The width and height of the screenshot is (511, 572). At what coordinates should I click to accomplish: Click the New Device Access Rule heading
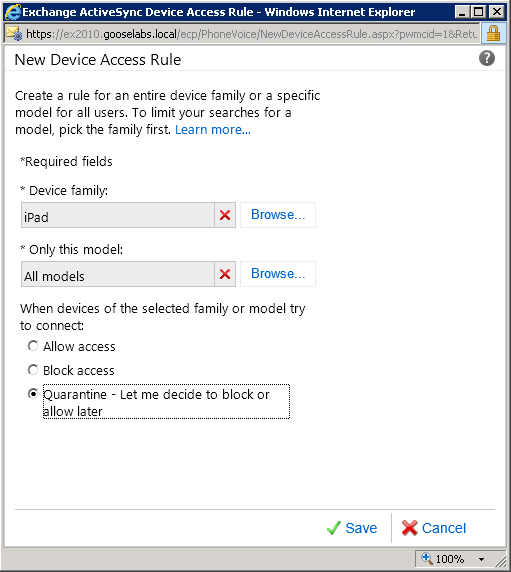coord(98,59)
